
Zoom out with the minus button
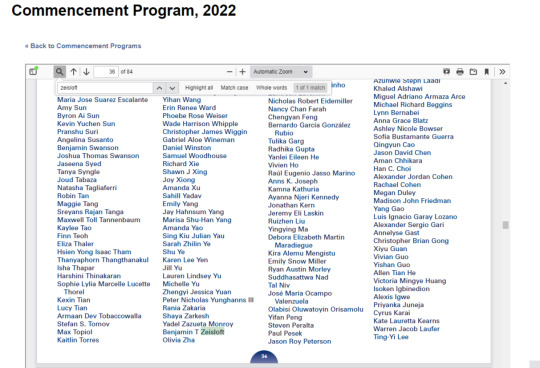click(229, 72)
